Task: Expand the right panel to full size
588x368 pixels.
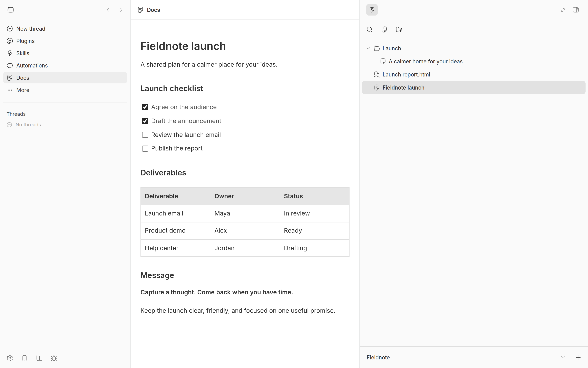Action: pos(563,10)
